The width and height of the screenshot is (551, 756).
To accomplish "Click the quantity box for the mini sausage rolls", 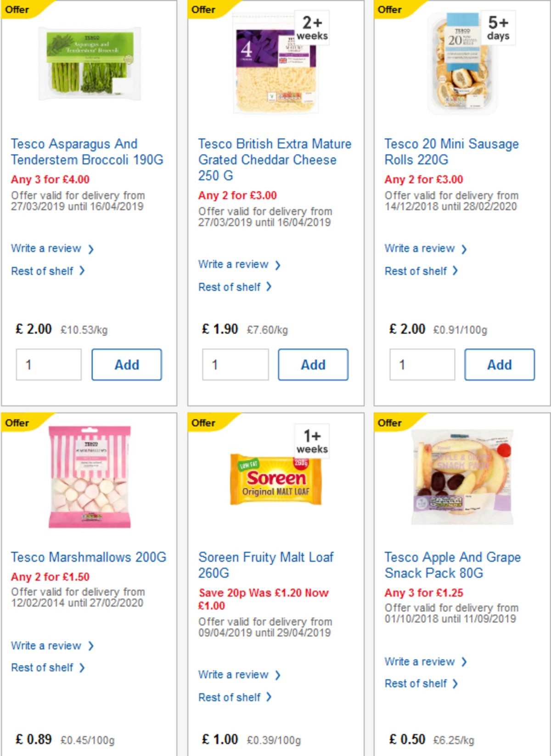I will (x=422, y=364).
